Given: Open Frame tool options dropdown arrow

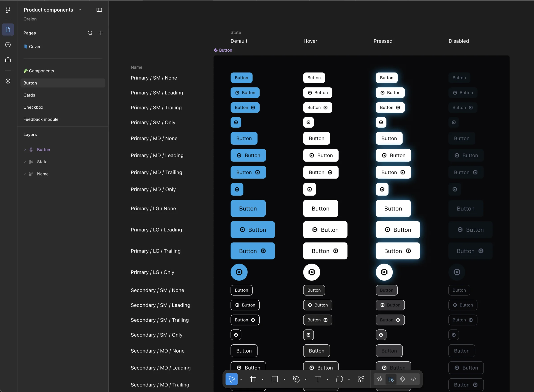Looking at the screenshot, I should 263,379.
